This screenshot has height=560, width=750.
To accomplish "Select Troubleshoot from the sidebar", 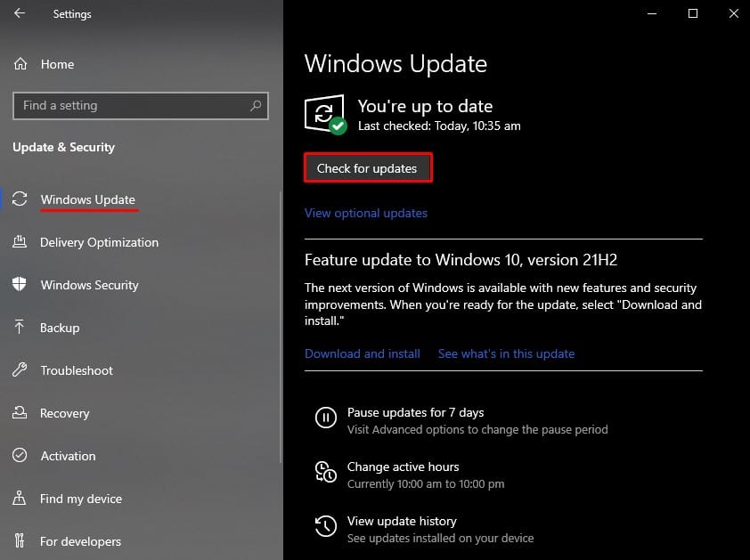I will coord(77,370).
